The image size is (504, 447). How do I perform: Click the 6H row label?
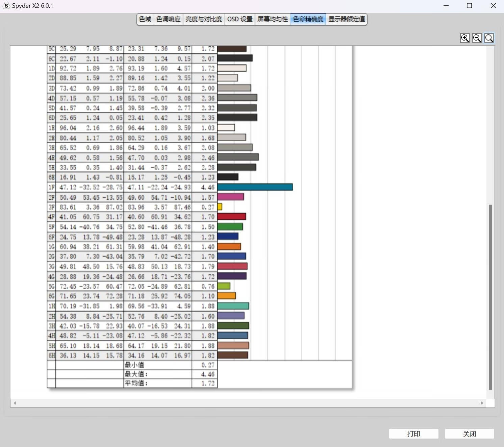pyautogui.click(x=51, y=356)
